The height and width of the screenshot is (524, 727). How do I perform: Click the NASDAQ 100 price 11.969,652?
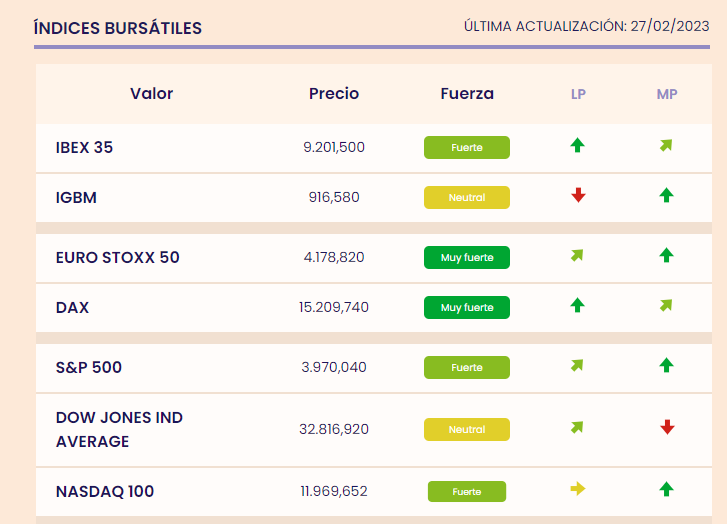[334, 492]
